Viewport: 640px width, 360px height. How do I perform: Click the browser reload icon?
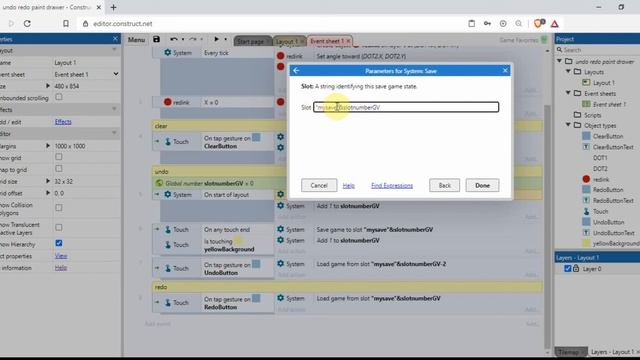(27, 24)
